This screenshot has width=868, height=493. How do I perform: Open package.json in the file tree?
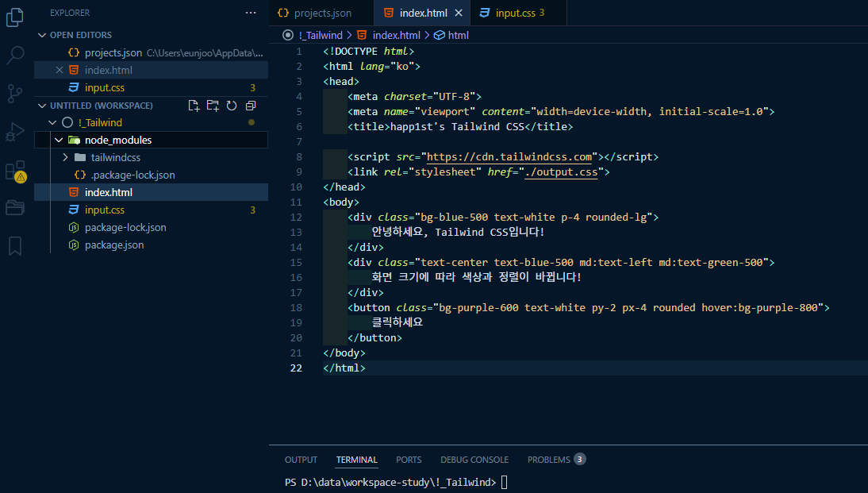coord(151,245)
